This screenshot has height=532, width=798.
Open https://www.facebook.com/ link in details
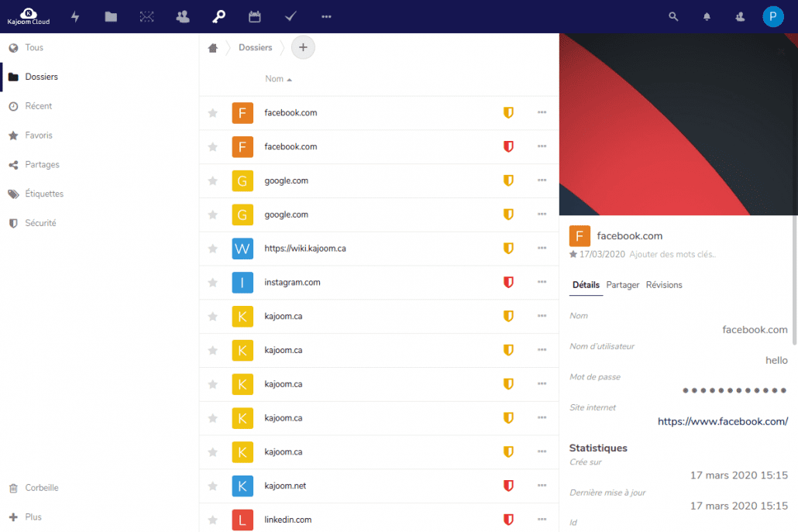[723, 421]
